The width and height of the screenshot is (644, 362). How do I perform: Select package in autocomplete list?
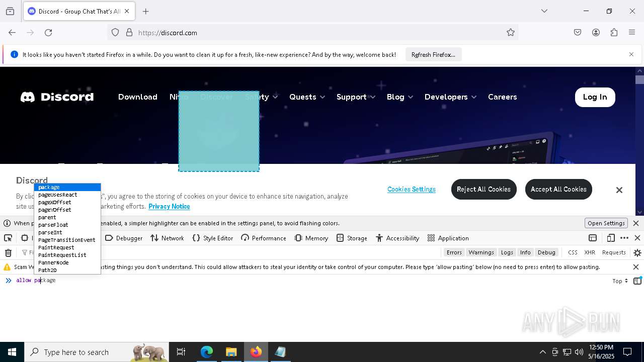tap(67, 187)
